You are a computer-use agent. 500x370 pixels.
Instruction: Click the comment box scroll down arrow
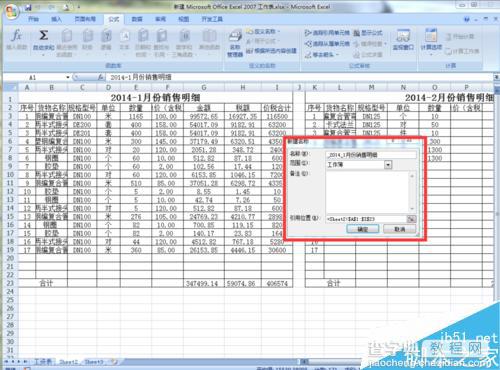[412, 209]
